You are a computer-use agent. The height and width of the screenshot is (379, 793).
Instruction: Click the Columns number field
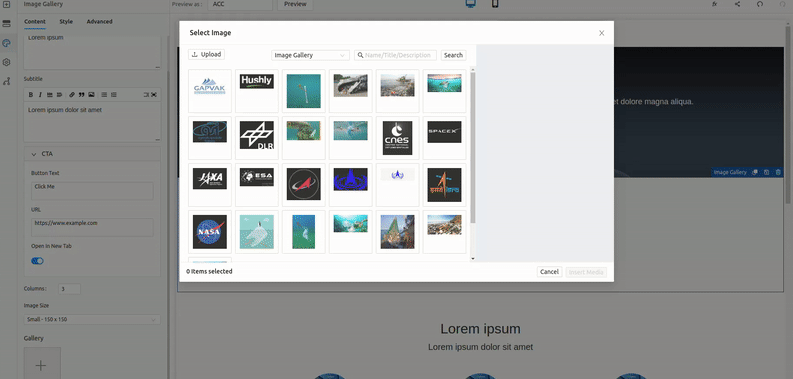coord(69,289)
